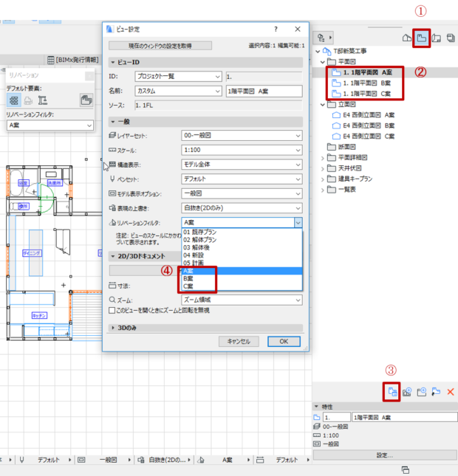Screen dimensions: 458x476
Task: Open the Publisher Sets navigator icon
Action: pos(451,38)
